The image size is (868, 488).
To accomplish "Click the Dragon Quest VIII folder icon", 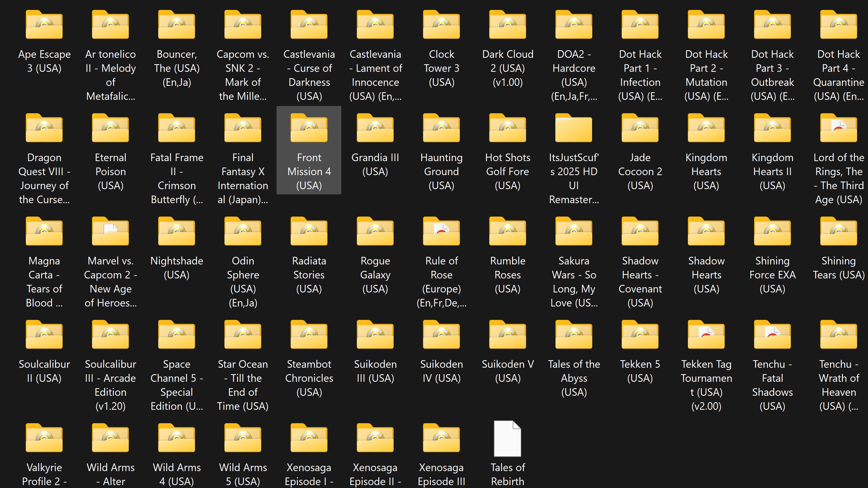I will [x=44, y=128].
